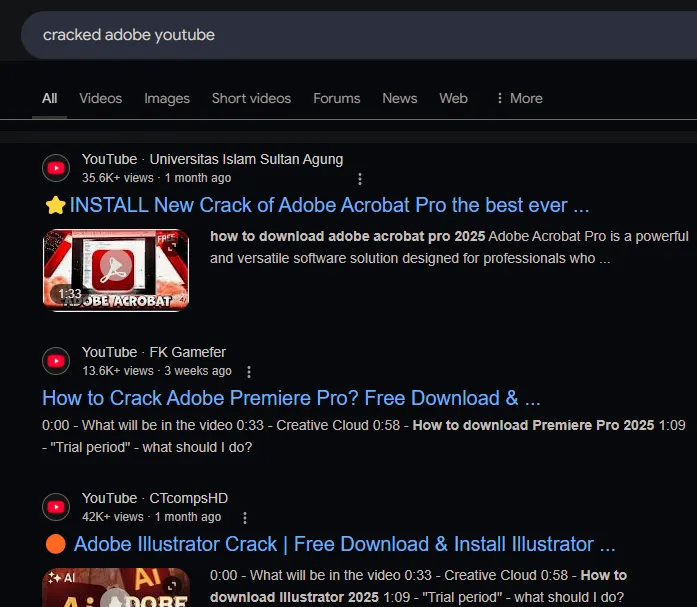Expand the More search filters menu

(519, 98)
